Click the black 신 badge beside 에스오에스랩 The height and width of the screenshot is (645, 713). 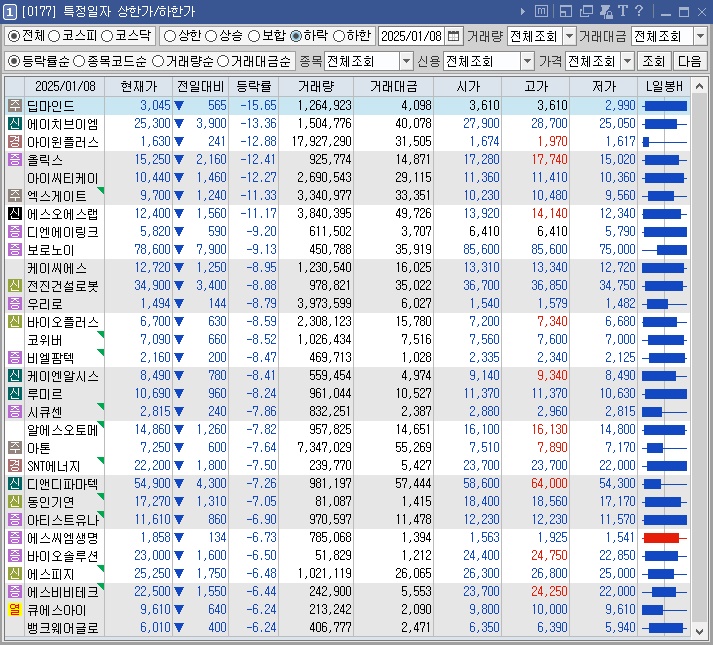point(15,213)
